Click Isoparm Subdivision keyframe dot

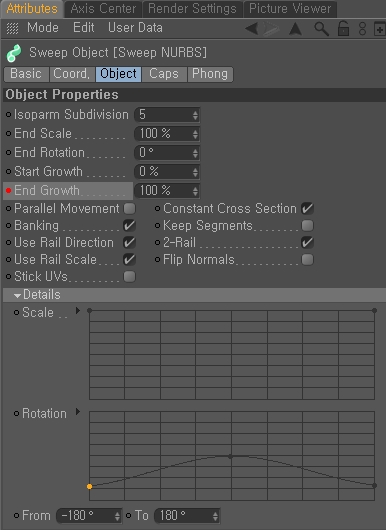(x=8, y=115)
